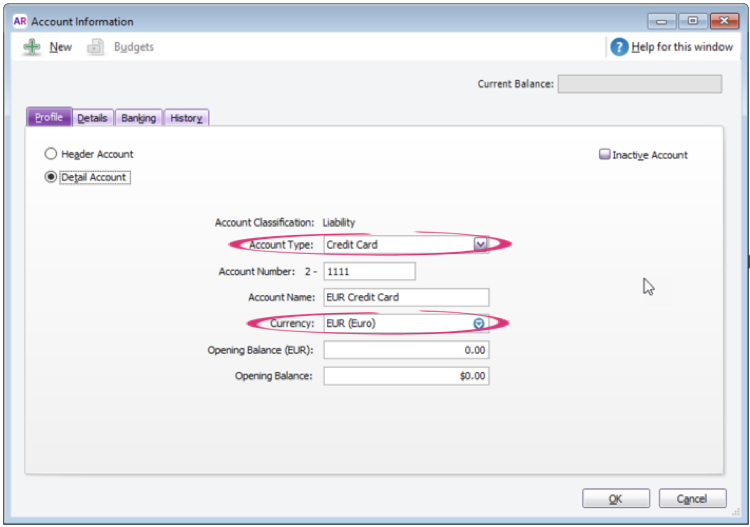Image resolution: width=750 pixels, height=527 pixels.
Task: Switch to the Details tab
Action: (x=92, y=118)
